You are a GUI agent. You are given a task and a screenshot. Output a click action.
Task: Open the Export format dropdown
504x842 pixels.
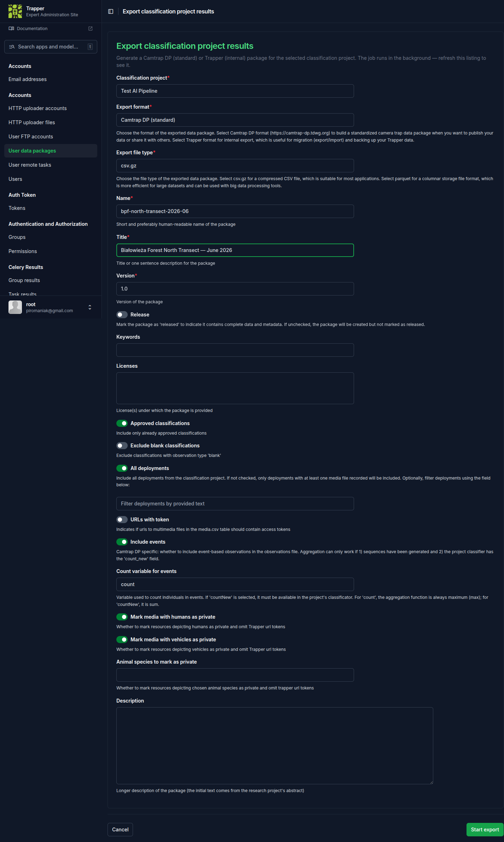pyautogui.click(x=235, y=120)
